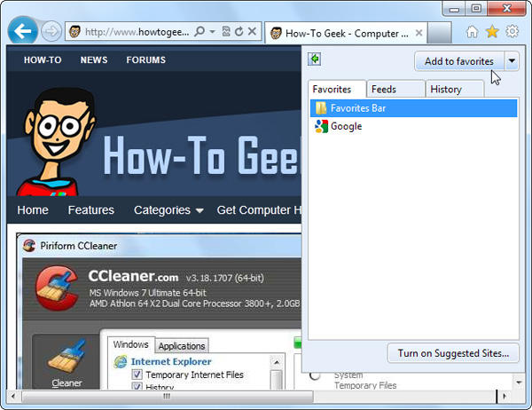Viewport: 532px width, 410px height.
Task: Pin the Favorites Center with green arrow
Action: click(x=315, y=59)
